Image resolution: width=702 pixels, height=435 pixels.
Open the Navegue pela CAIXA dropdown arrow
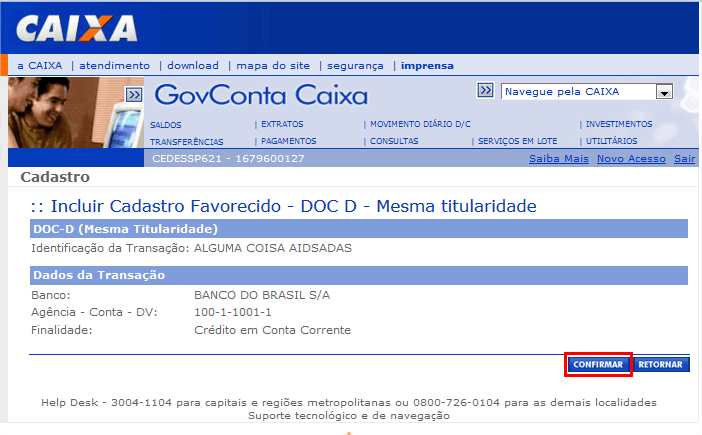(664, 92)
